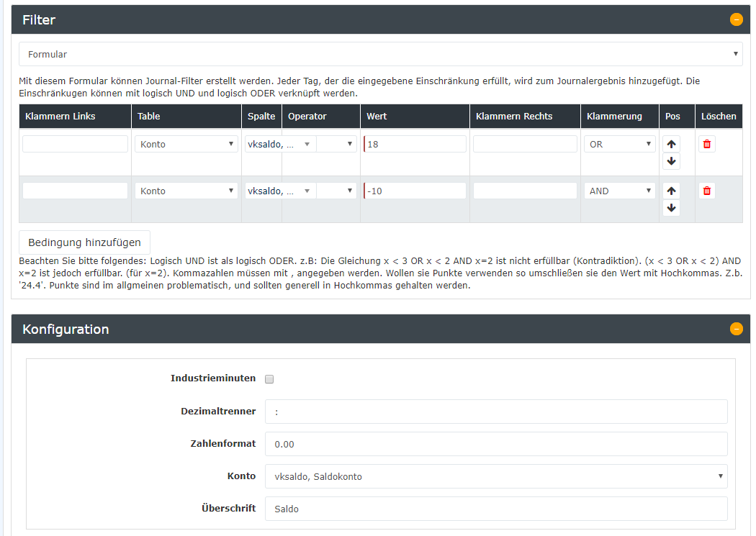Open the AND Klammerung dropdown
Screen dimensions: 756x536
619,191
